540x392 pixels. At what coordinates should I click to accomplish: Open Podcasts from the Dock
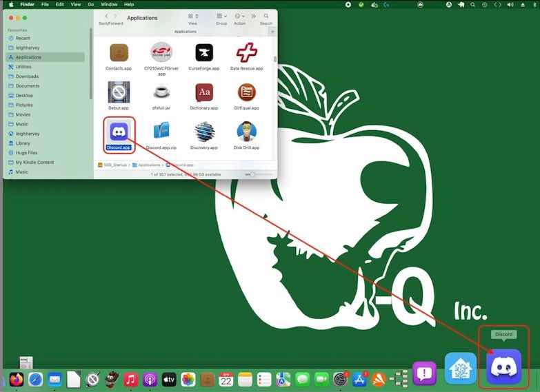tap(150, 380)
